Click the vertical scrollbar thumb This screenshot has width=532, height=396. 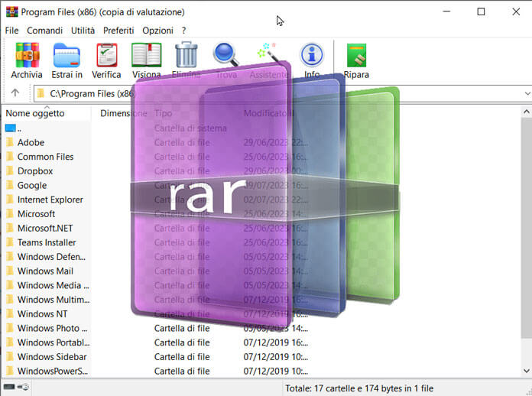tap(526, 227)
